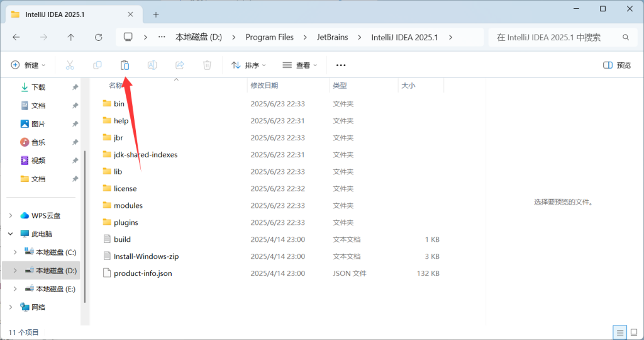Switch to details view icon in status bar
The width and height of the screenshot is (644, 340).
(x=619, y=332)
